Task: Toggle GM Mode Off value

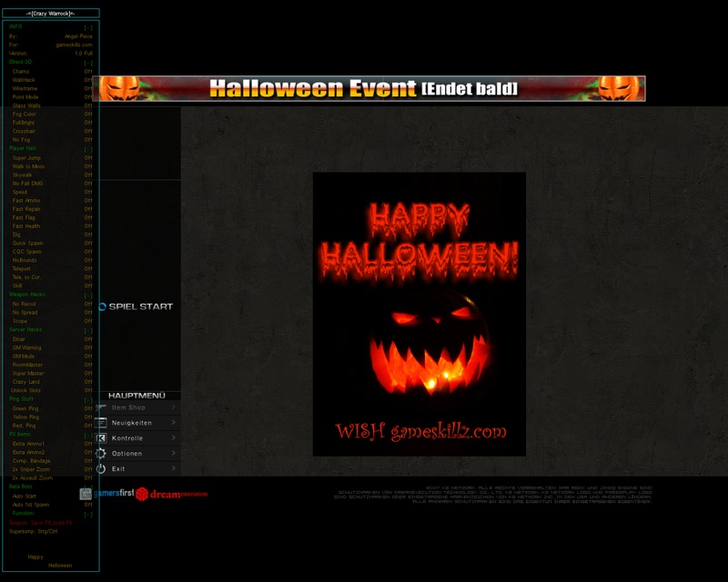Action: [x=88, y=356]
